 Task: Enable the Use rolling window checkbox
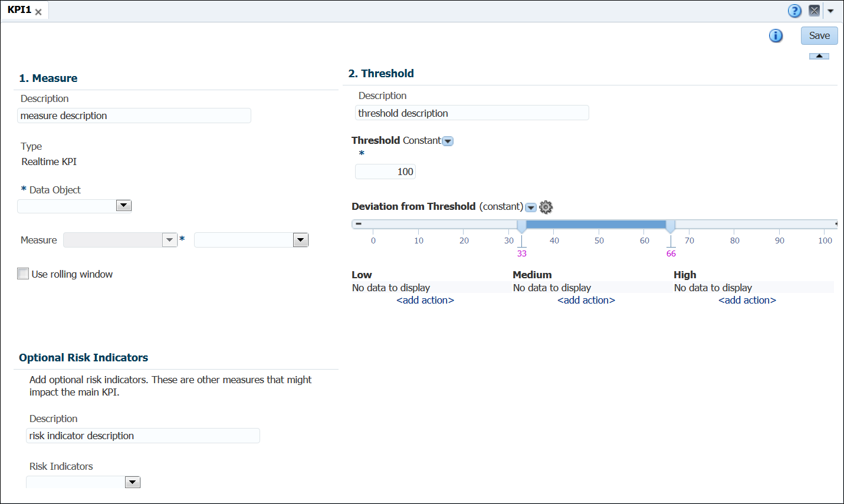(23, 274)
